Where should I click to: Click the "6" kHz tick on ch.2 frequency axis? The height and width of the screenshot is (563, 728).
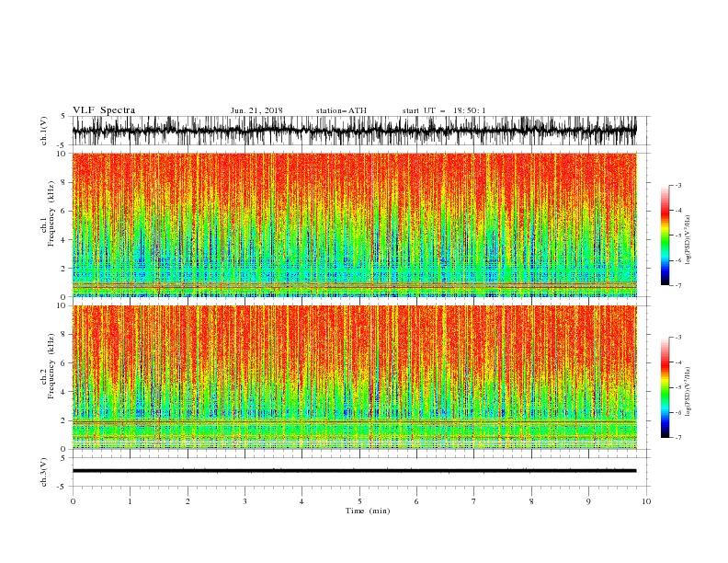click(63, 363)
